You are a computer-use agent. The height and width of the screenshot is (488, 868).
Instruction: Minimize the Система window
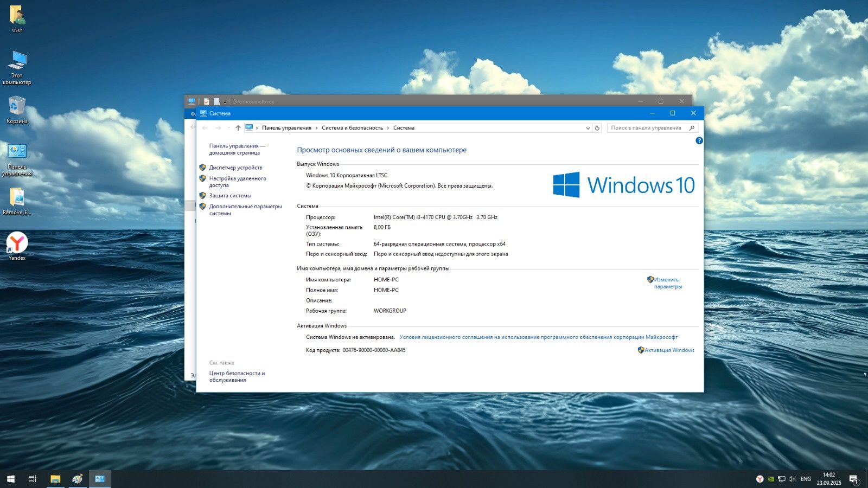[652, 113]
